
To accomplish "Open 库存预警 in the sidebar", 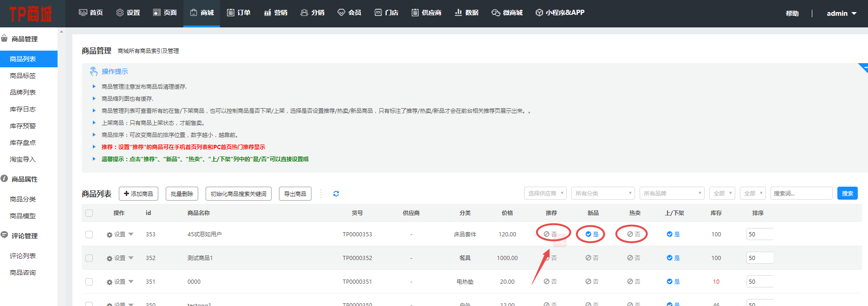I will point(23,126).
